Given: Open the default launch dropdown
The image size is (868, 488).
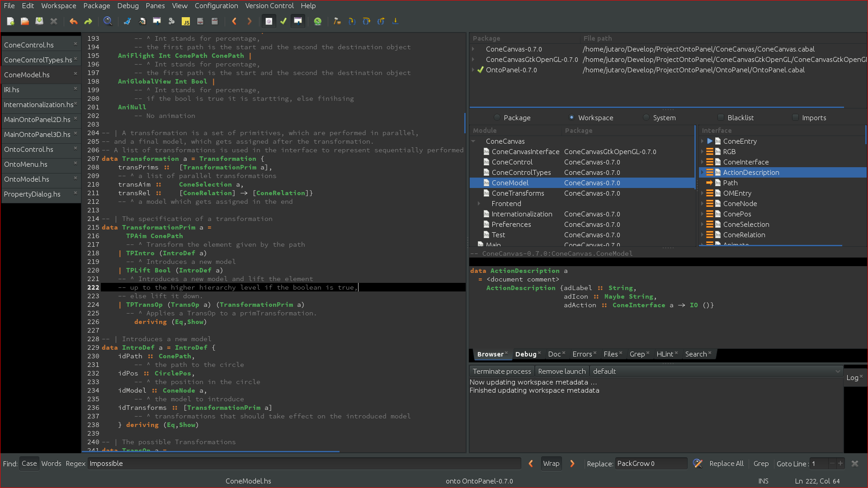Looking at the screenshot, I should pos(717,371).
